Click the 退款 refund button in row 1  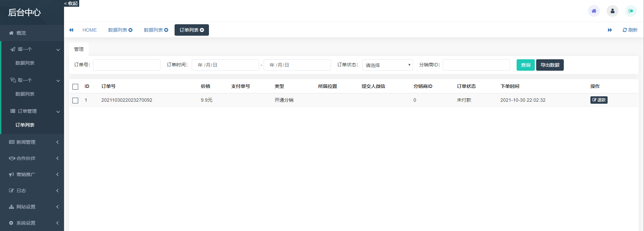pos(599,100)
